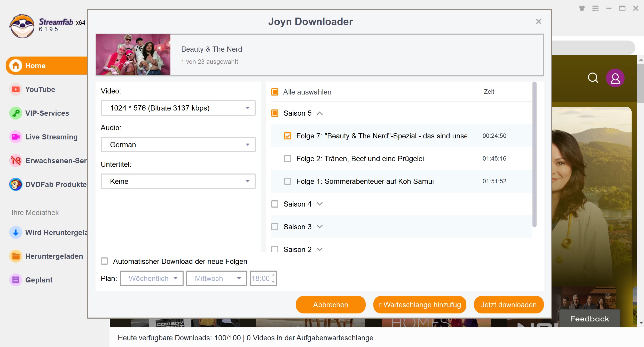Open DVDFab Produkte icon
Image resolution: width=644 pixels, height=347 pixels.
16,184
